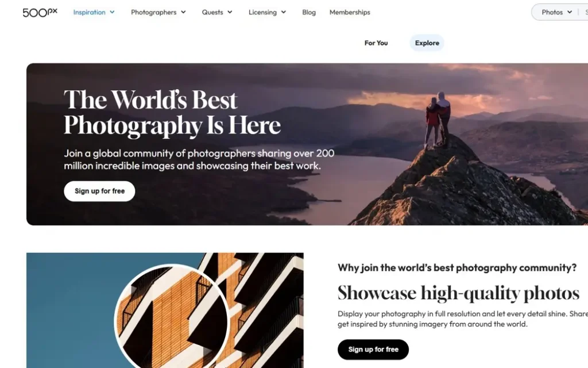
Task: Select the Explore tab
Action: pos(427,43)
